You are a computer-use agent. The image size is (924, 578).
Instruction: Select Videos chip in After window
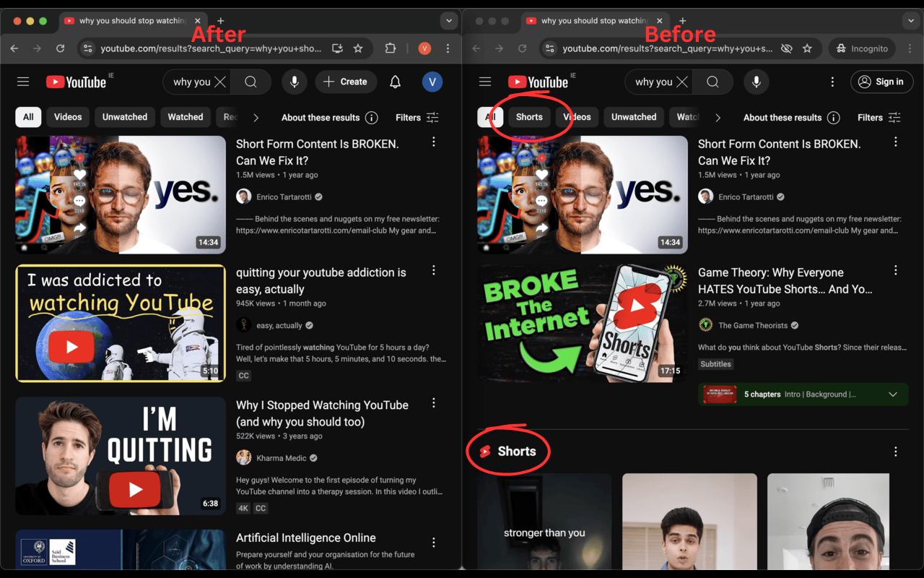tap(68, 117)
